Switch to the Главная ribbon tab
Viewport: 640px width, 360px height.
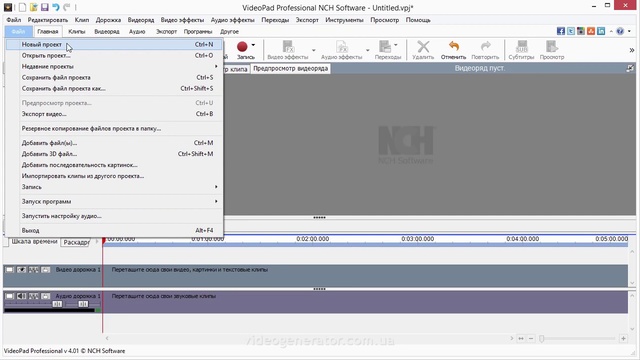click(48, 31)
